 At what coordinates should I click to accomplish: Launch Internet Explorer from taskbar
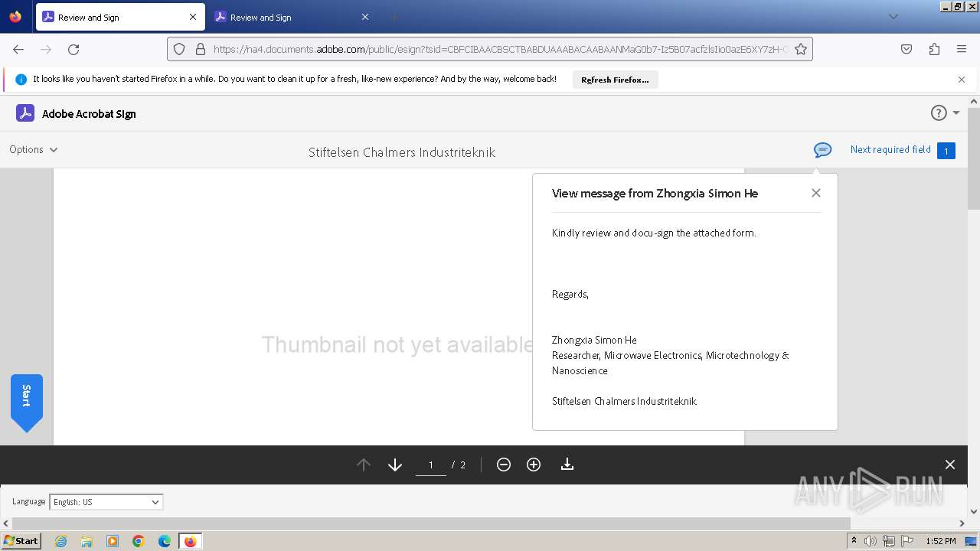tap(60, 541)
